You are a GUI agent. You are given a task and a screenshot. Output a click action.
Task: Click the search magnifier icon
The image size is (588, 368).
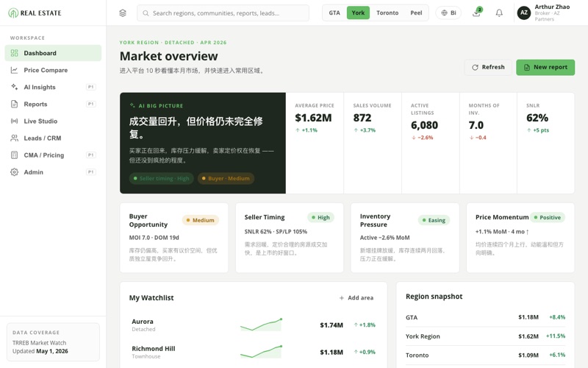(146, 13)
